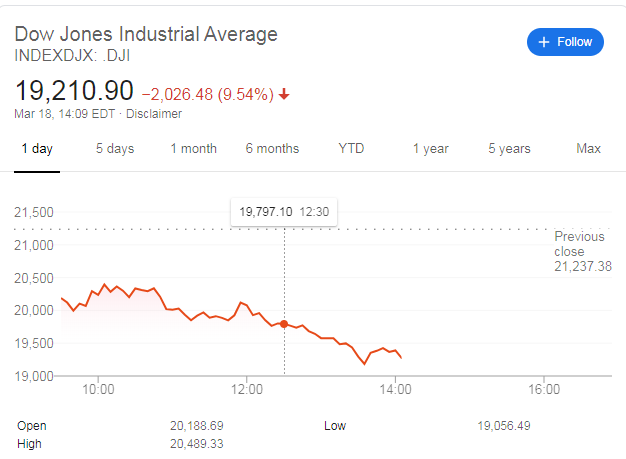Switch to the YTD tab
The height and width of the screenshot is (459, 626).
point(351,149)
